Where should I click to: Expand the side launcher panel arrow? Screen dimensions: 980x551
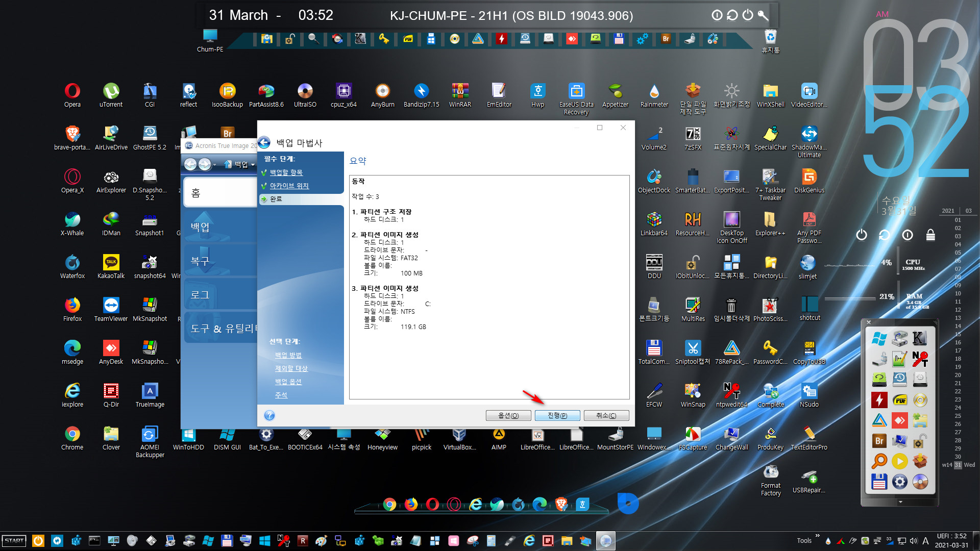900,502
